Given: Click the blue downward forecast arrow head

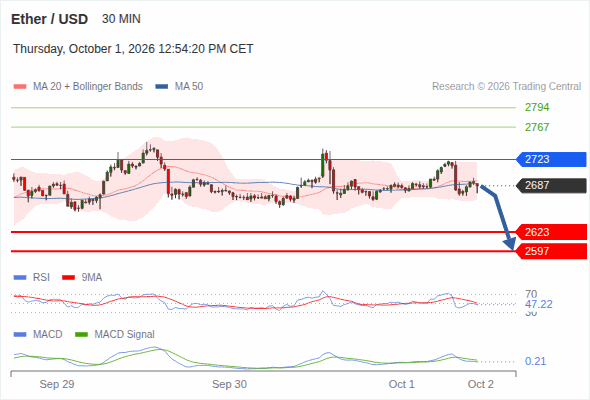Looking at the screenshot, I should pyautogui.click(x=510, y=245).
